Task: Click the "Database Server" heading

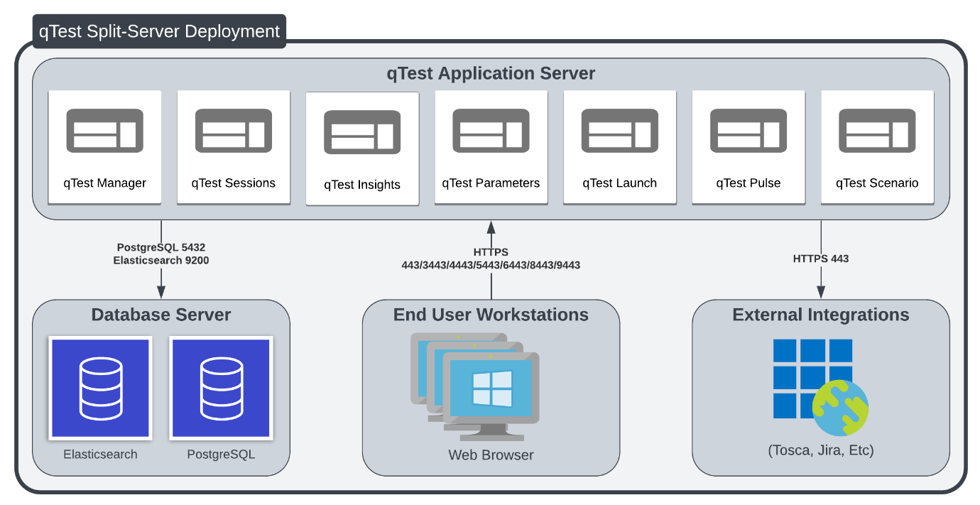Action: [x=161, y=315]
